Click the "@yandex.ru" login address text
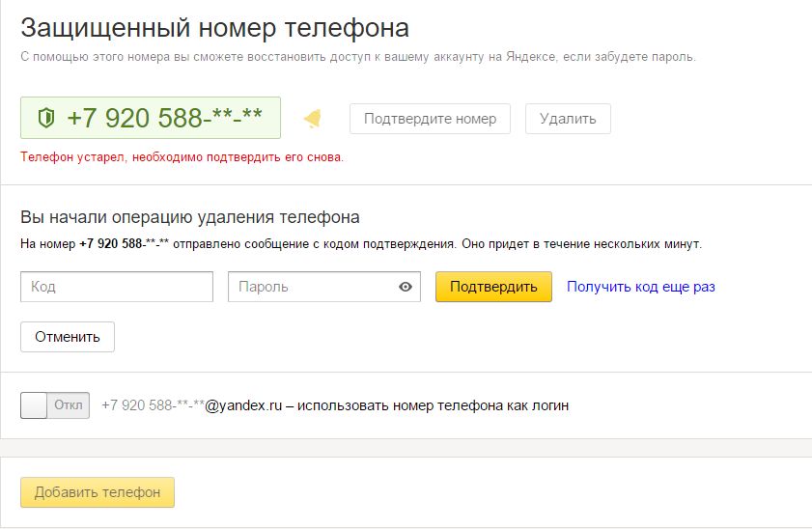This screenshot has width=812, height=529. click(243, 405)
